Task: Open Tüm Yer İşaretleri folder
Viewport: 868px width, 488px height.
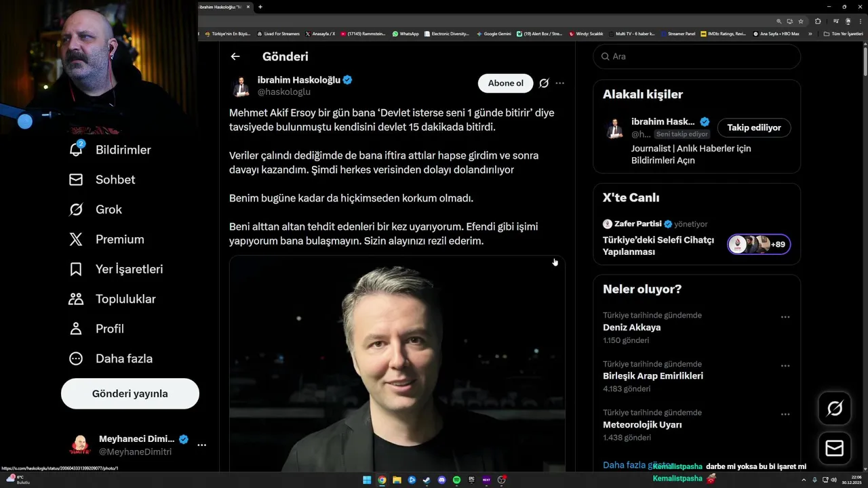Action: click(843, 34)
